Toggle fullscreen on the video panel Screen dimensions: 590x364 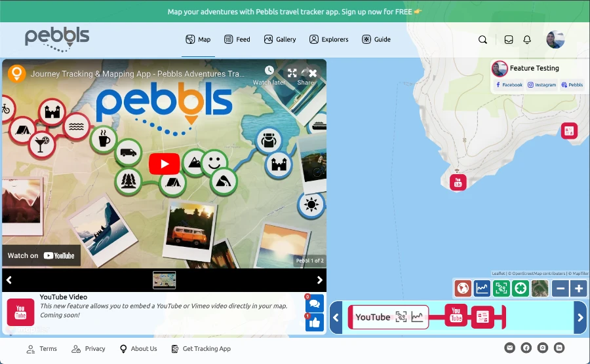[292, 73]
